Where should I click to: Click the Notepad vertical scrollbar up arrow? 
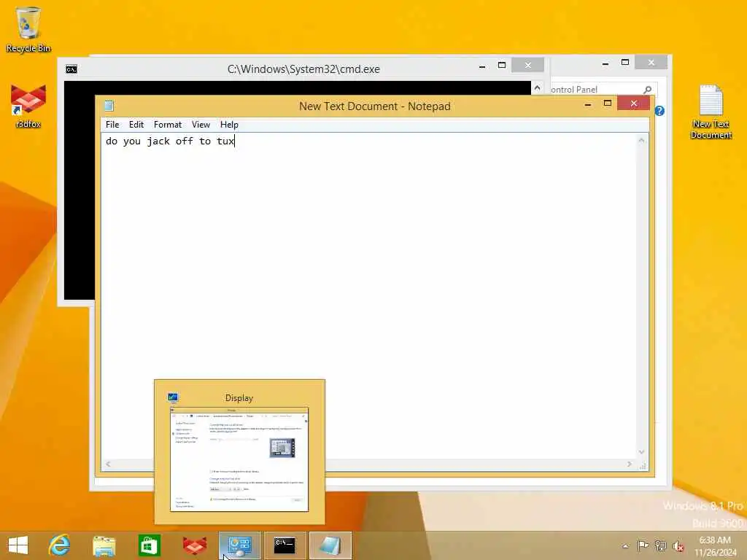click(x=642, y=140)
